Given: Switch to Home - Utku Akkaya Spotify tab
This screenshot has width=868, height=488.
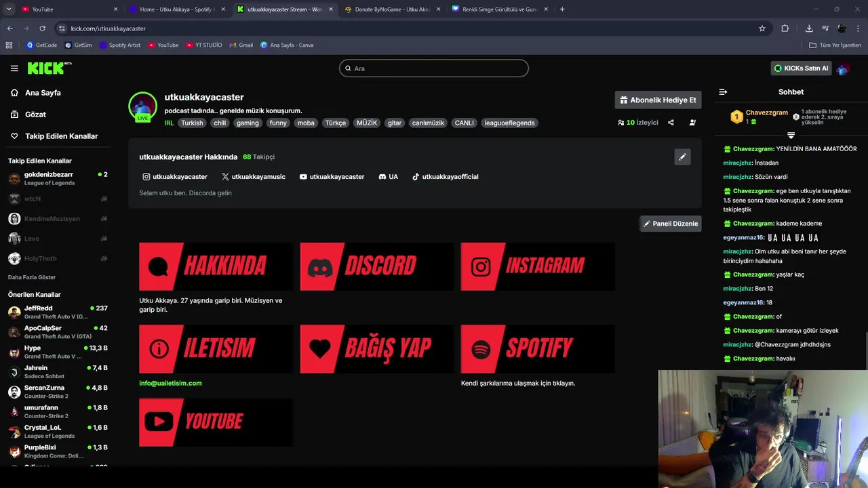Looking at the screenshot, I should tap(178, 9).
